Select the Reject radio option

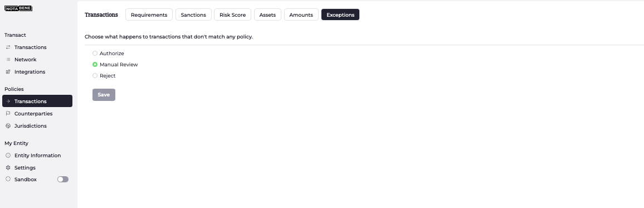[x=95, y=76]
